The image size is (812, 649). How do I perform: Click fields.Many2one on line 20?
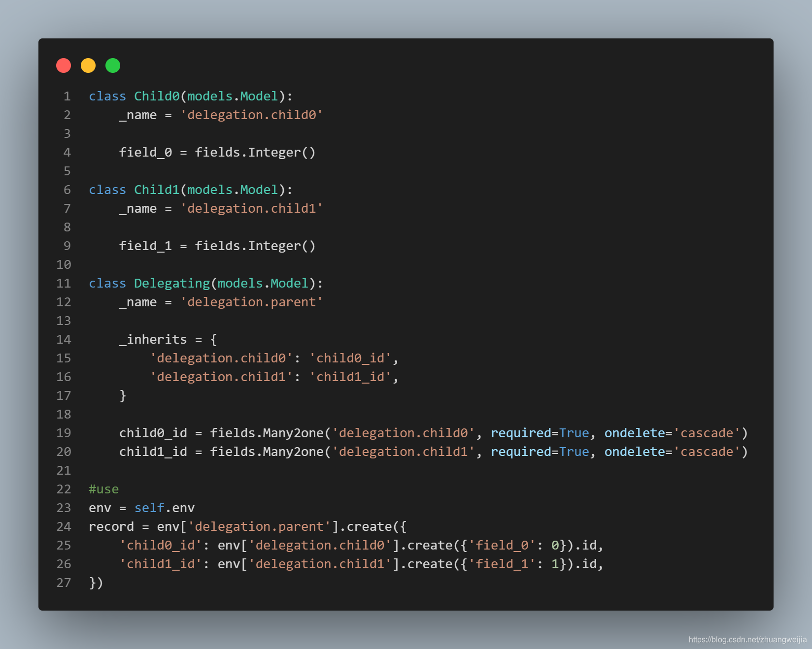click(267, 452)
